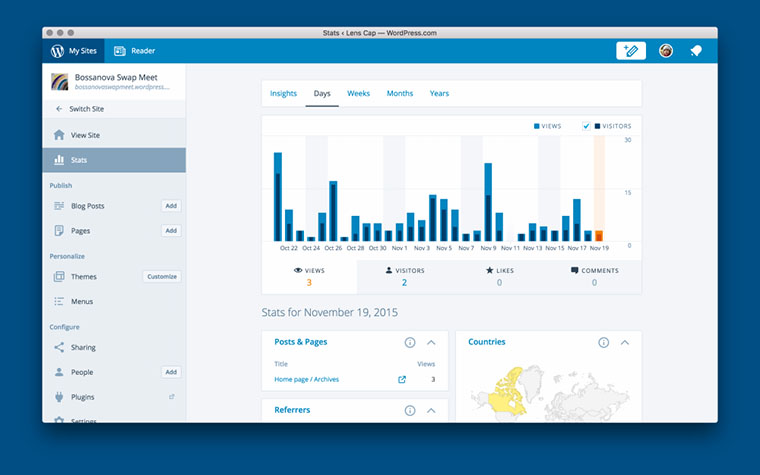
Task: Click the orange Nov 19 chart bar
Action: tap(599, 235)
